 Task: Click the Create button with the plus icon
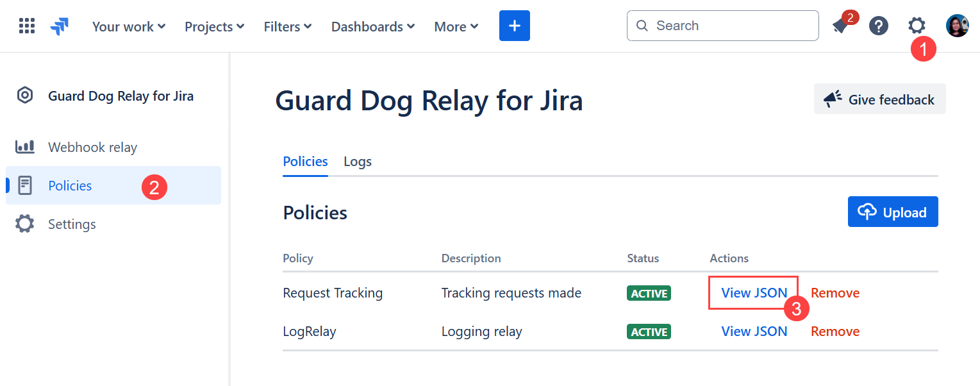(x=514, y=26)
